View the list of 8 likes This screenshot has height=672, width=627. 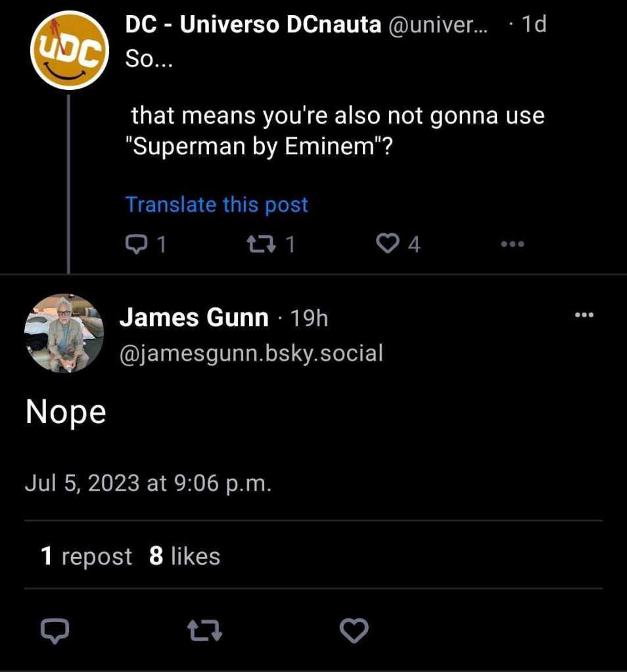click(185, 556)
